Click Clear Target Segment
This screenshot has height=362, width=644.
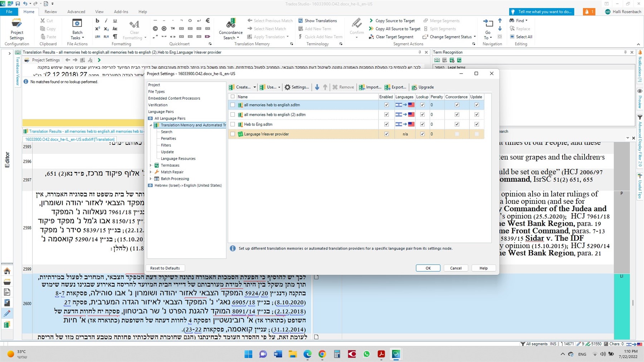391,37
